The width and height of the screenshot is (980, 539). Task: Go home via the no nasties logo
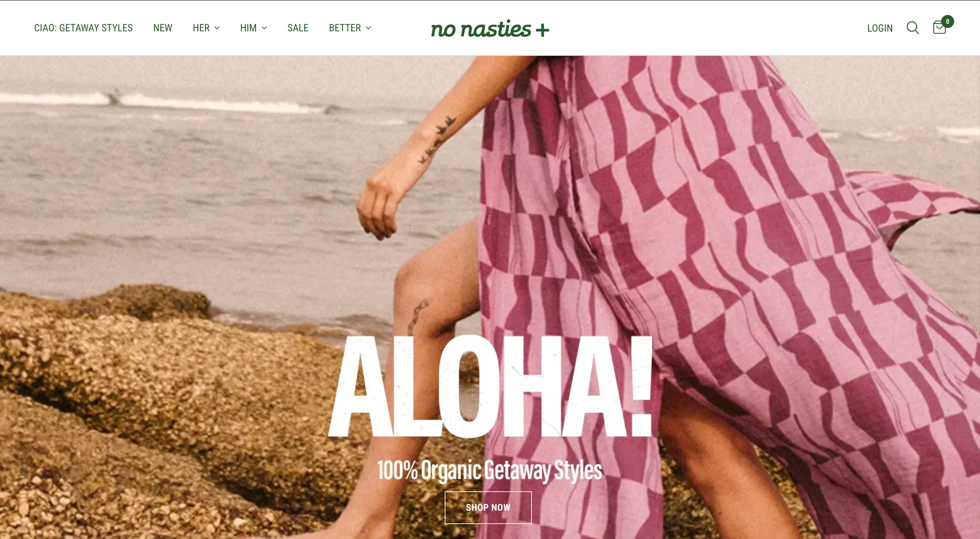490,29
